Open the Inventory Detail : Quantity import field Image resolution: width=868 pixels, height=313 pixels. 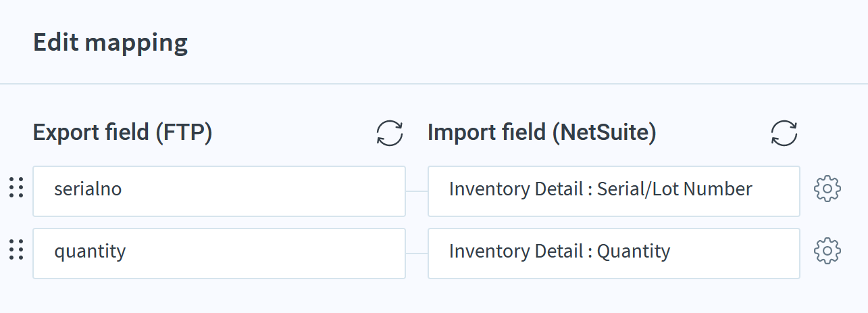614,254
